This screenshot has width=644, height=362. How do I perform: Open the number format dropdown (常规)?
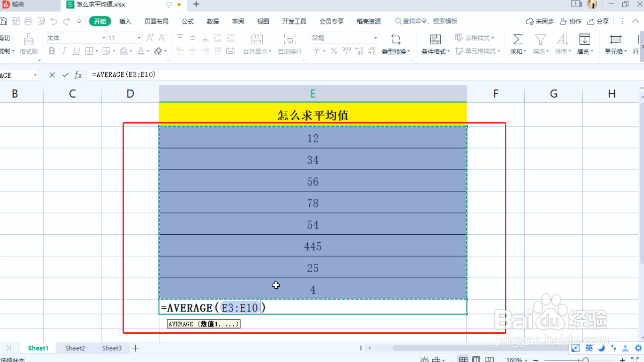click(x=376, y=38)
